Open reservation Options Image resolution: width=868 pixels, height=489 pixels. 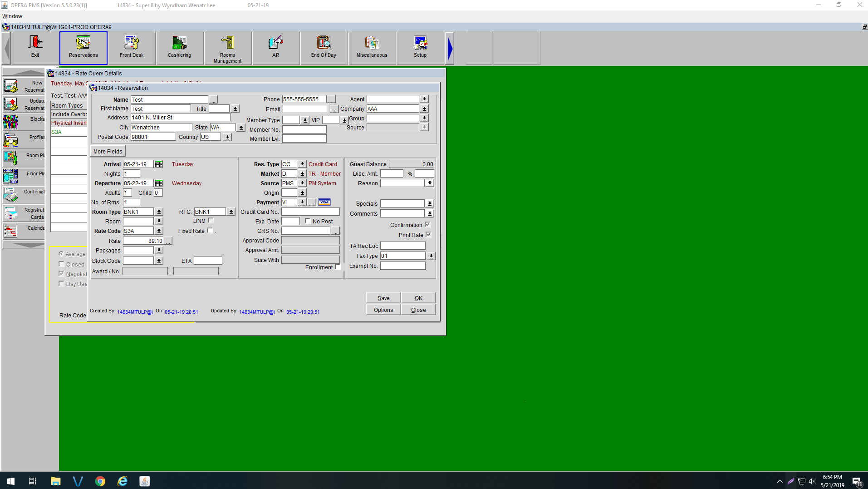point(383,309)
